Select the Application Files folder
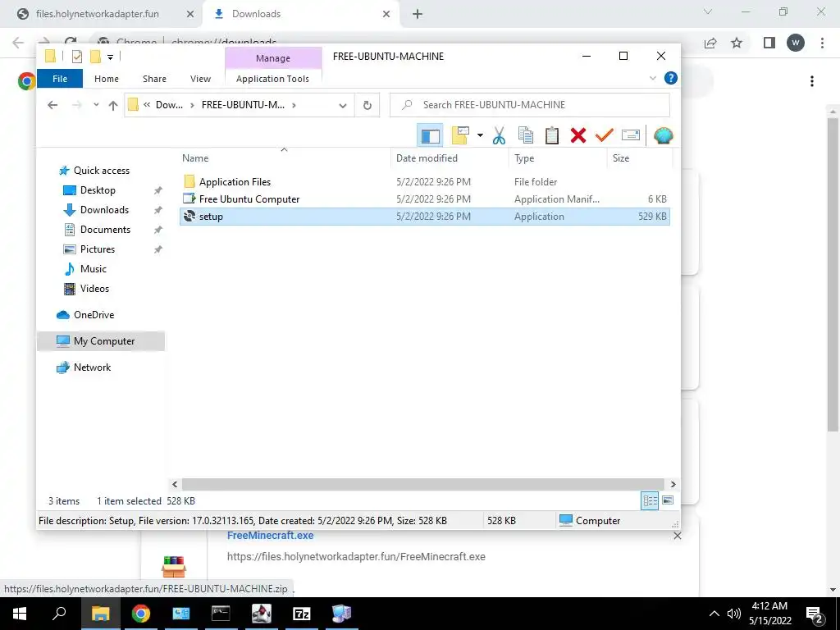Screen dimensions: 840x630 click(424, 181)
